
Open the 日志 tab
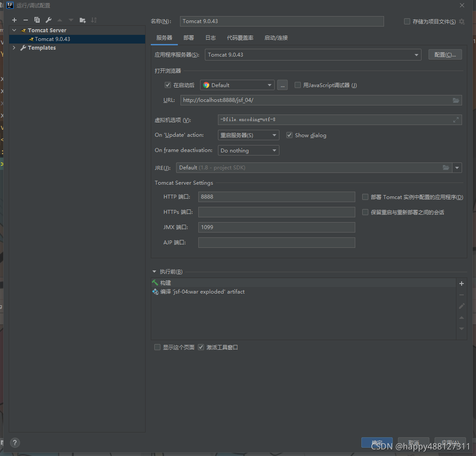pyautogui.click(x=211, y=38)
